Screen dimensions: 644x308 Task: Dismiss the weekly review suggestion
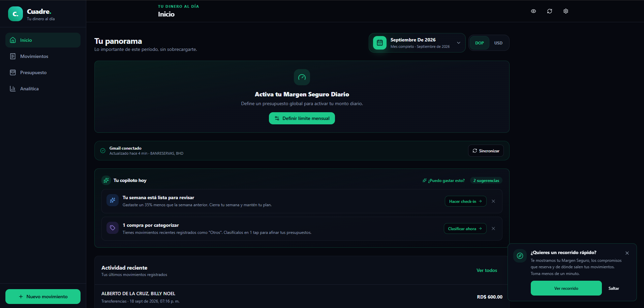493,201
